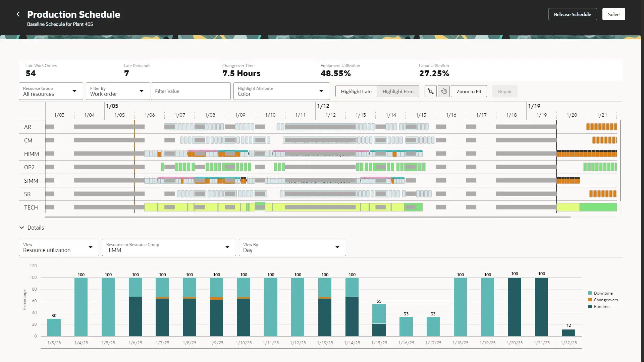Open the View By dropdown arrow

pos(337,247)
